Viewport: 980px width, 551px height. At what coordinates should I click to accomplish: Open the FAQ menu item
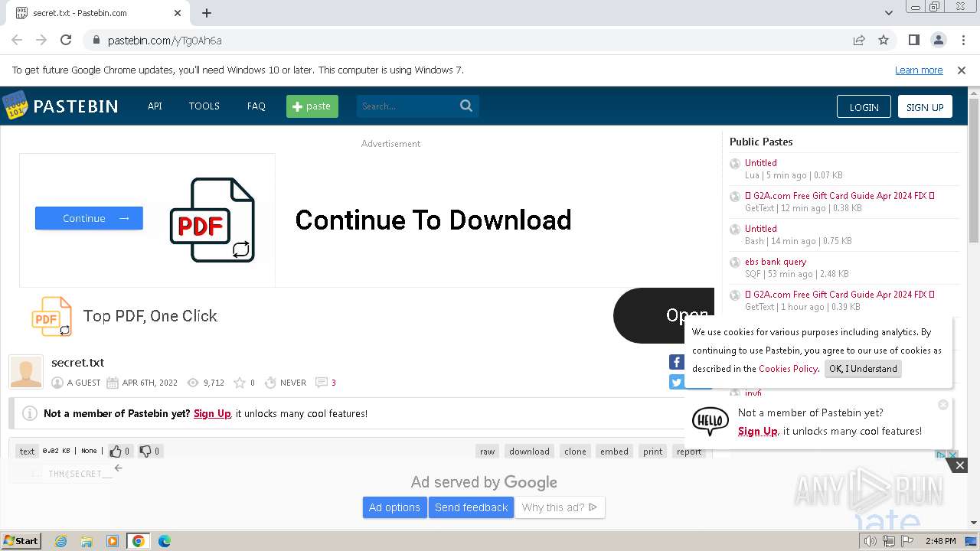click(x=256, y=106)
